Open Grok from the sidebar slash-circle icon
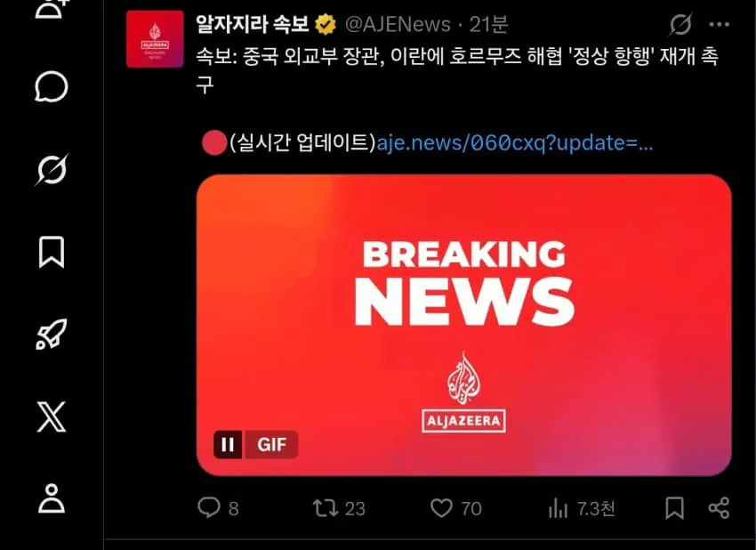756x550 pixels. click(x=51, y=169)
